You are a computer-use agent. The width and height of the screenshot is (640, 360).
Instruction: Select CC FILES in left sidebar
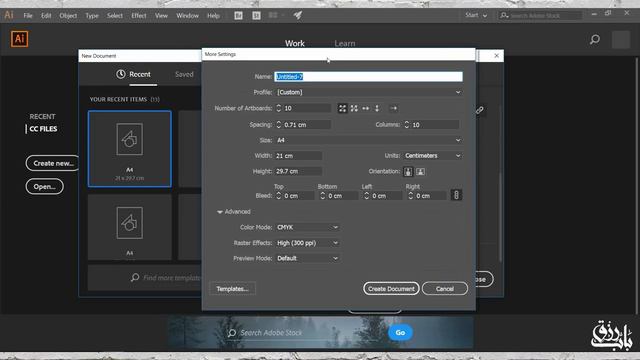43,129
